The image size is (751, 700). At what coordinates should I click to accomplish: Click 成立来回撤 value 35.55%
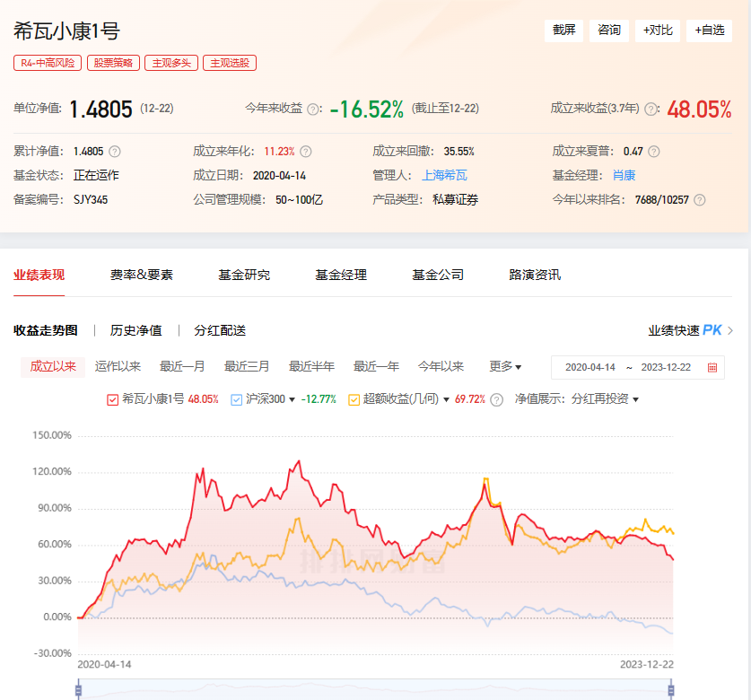point(458,152)
